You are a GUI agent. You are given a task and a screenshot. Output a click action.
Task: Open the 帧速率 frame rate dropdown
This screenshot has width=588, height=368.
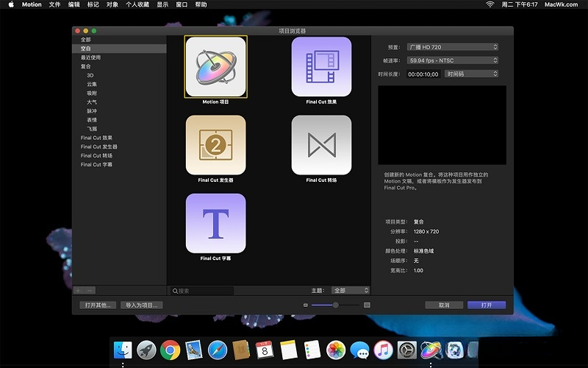(x=453, y=60)
